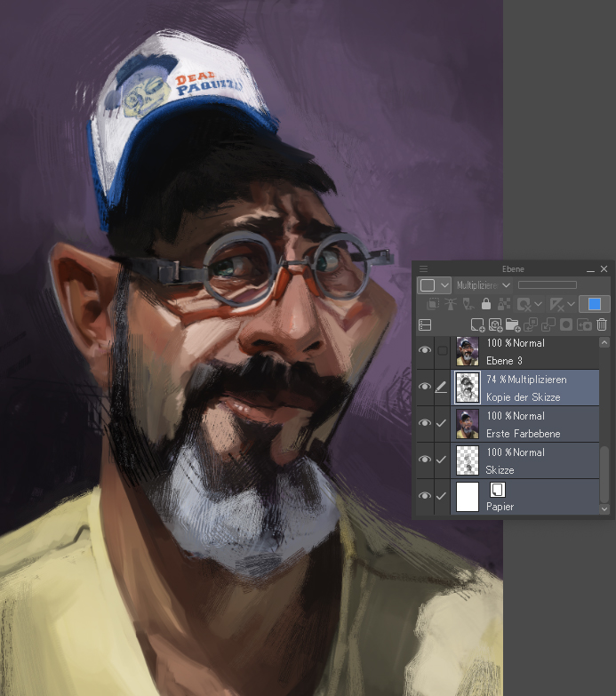Open the mask enable options dropdown arrow

pyautogui.click(x=540, y=304)
